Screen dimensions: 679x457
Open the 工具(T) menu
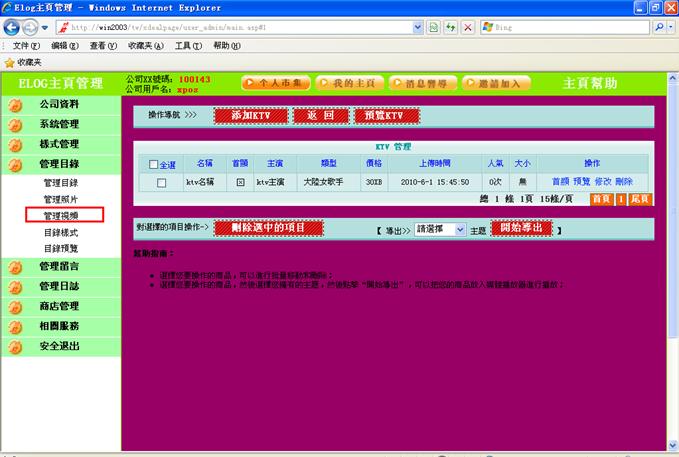188,46
